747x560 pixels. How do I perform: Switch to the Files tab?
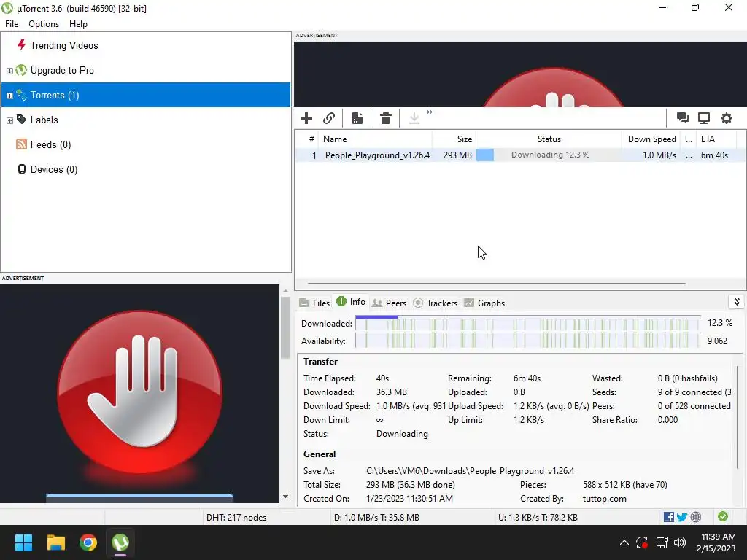point(314,303)
